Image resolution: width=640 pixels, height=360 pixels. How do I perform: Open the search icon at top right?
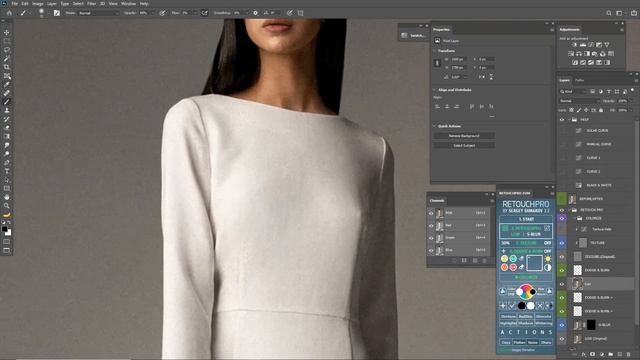coord(609,13)
